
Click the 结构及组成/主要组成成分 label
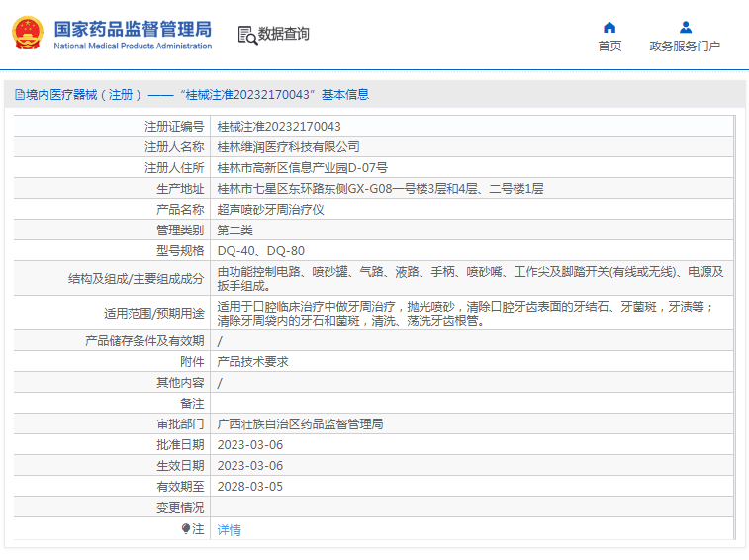tap(137, 279)
